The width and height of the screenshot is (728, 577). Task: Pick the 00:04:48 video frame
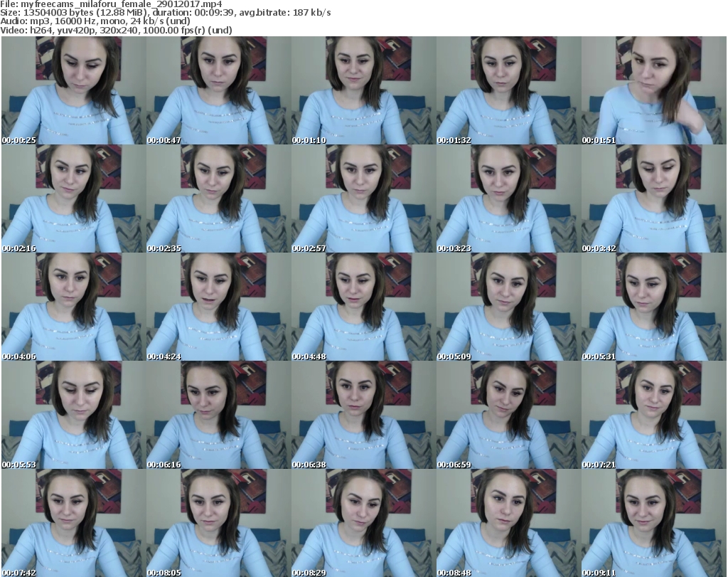(x=363, y=307)
